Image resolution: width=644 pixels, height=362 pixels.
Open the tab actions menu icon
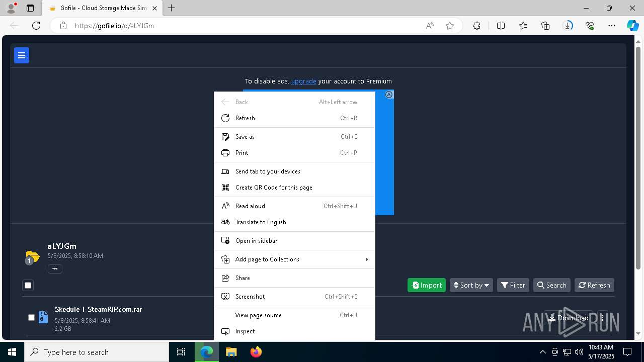pos(30,8)
